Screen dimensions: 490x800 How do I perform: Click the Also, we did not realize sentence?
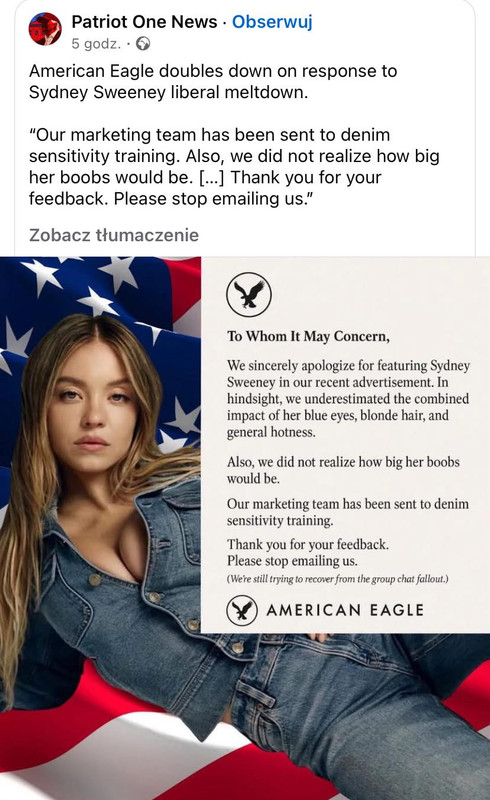click(x=343, y=470)
